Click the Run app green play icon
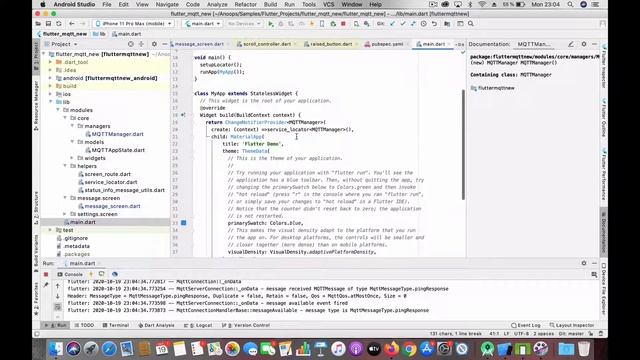Viewport: 640px width, 360px height. (x=271, y=24)
